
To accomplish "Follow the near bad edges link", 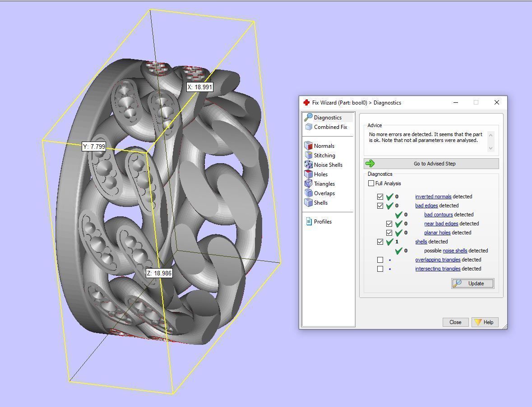I will [441, 224].
